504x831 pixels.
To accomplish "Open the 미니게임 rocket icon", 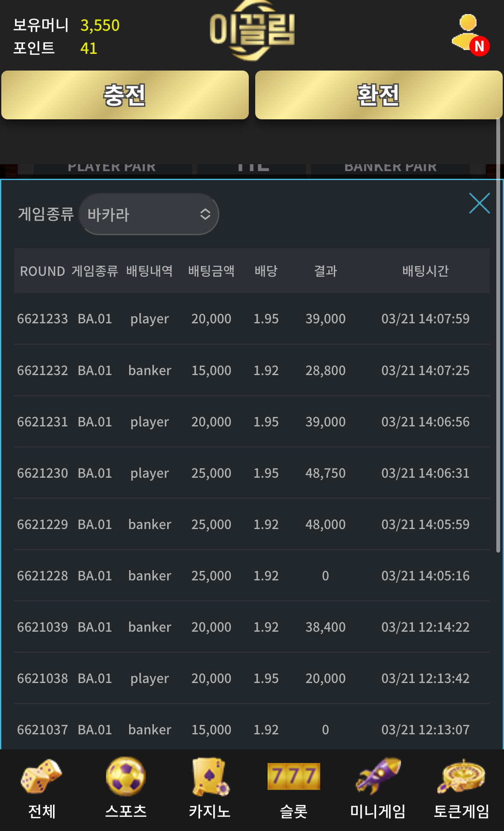I will (378, 776).
